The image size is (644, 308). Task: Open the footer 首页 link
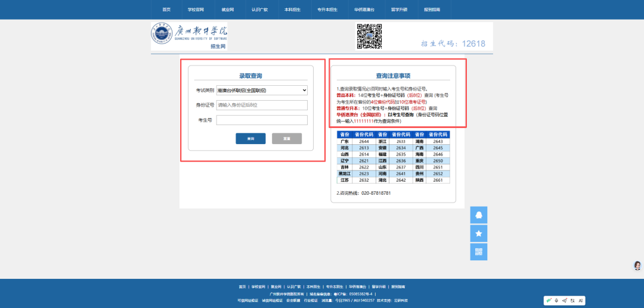242,287
